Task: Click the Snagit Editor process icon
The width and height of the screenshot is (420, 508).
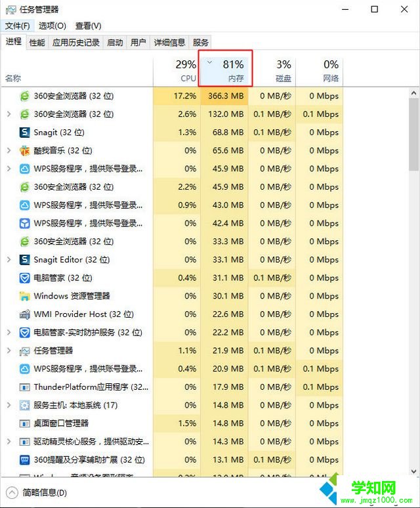Action: point(25,259)
